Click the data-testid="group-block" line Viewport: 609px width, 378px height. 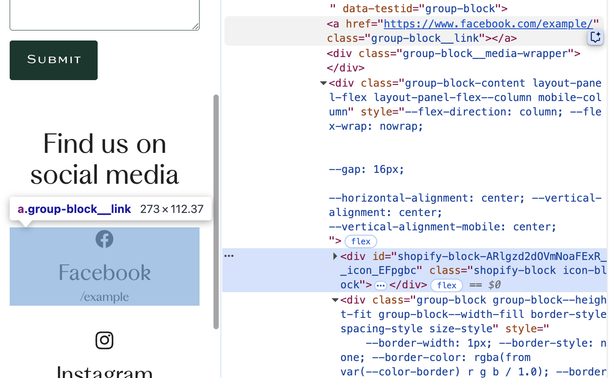419,9
